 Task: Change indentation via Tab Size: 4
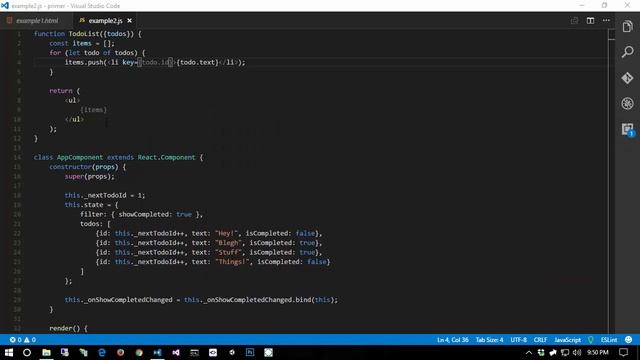click(489, 340)
